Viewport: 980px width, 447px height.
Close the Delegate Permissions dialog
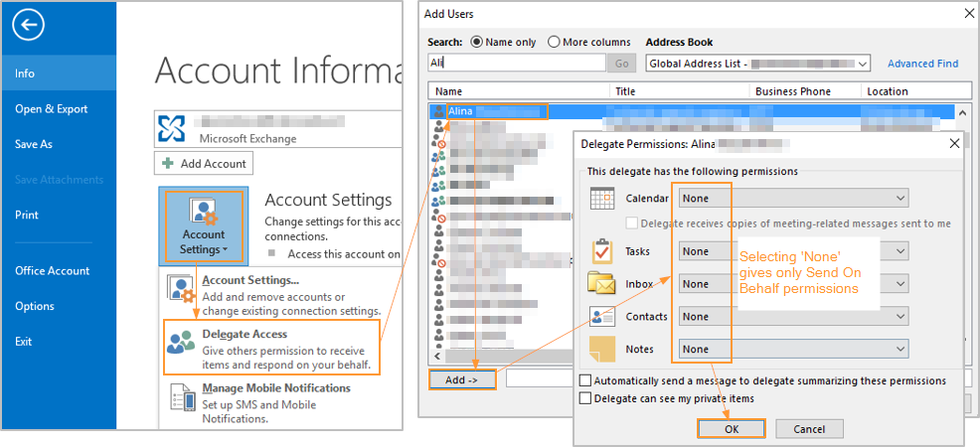(x=954, y=144)
